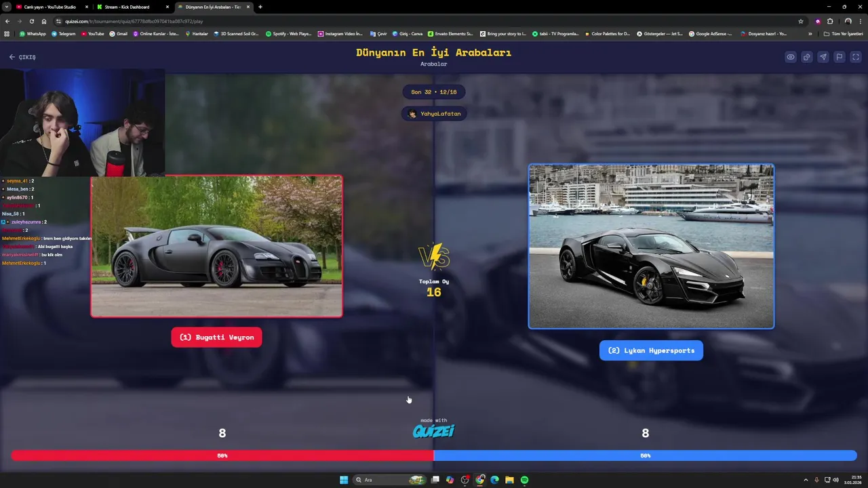Open the YouTube bookmark

click(93, 34)
